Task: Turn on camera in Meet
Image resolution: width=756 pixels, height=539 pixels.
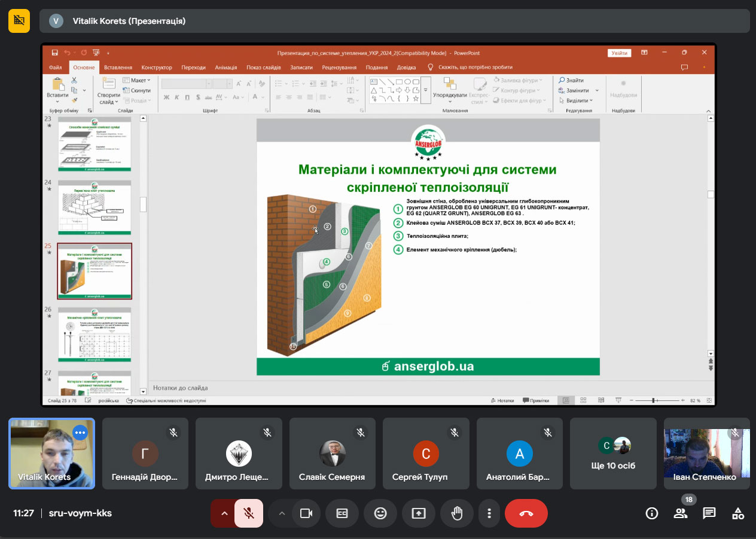Action: coord(306,513)
